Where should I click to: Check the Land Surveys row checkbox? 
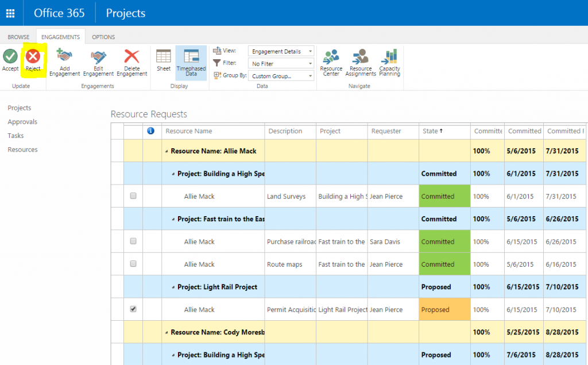133,196
